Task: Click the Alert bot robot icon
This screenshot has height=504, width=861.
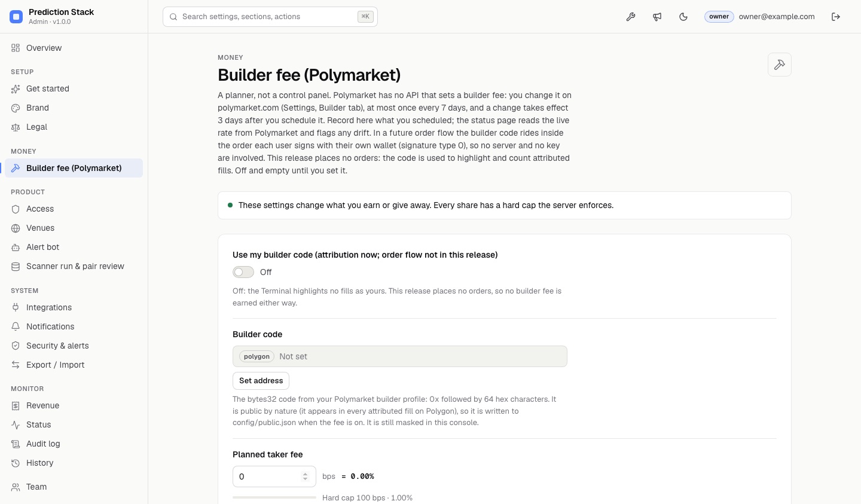Action: 16,248
